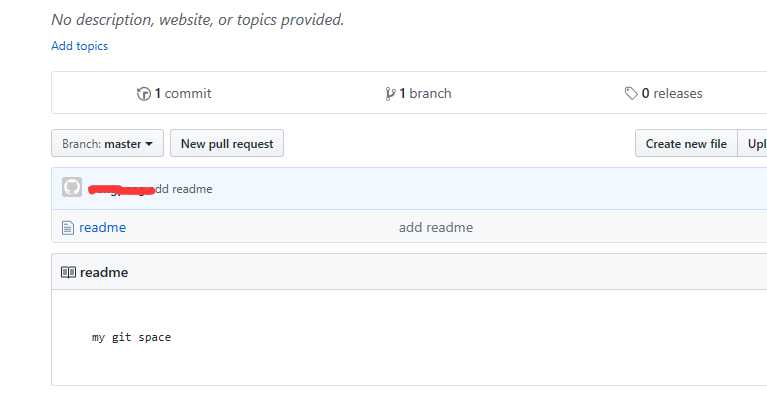
Task: Click the readme file document icon
Action: coord(68,228)
